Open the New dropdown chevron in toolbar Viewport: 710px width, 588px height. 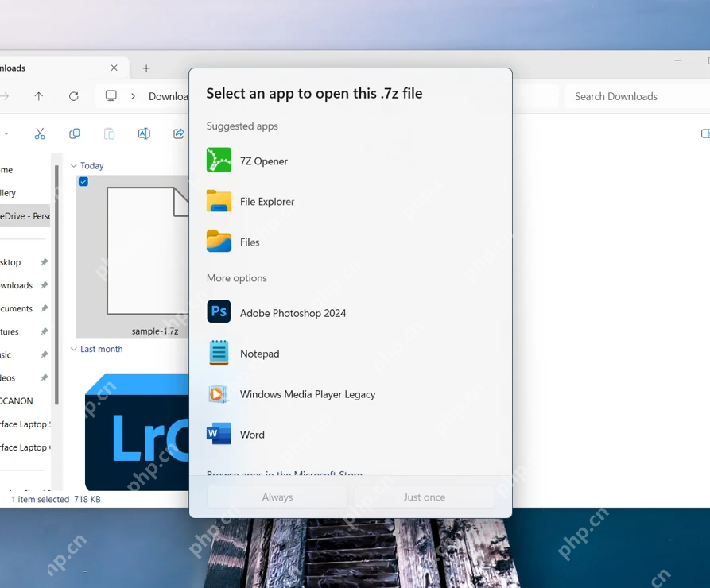[x=6, y=133]
